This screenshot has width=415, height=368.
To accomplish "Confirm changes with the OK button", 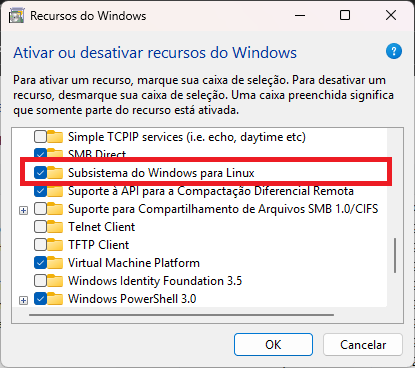I will [273, 345].
